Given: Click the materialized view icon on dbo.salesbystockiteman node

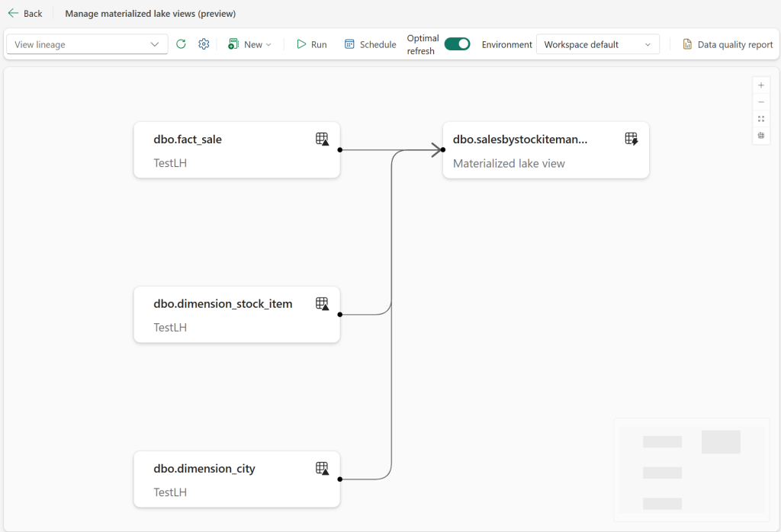Looking at the screenshot, I should 631,139.
